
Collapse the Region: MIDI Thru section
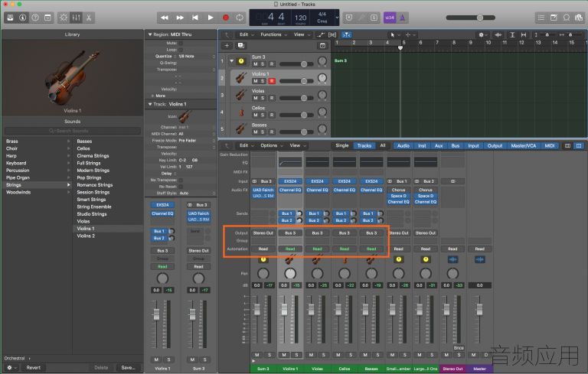click(150, 34)
